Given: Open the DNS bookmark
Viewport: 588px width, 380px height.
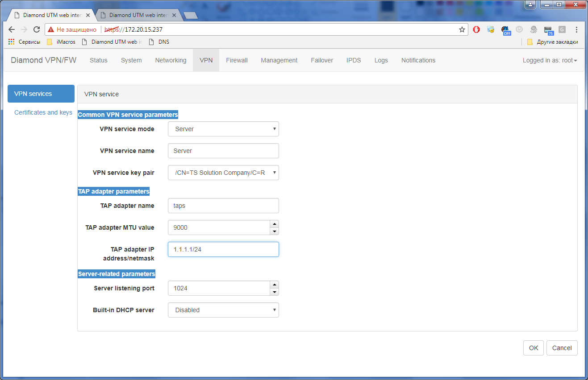Looking at the screenshot, I should tap(158, 42).
